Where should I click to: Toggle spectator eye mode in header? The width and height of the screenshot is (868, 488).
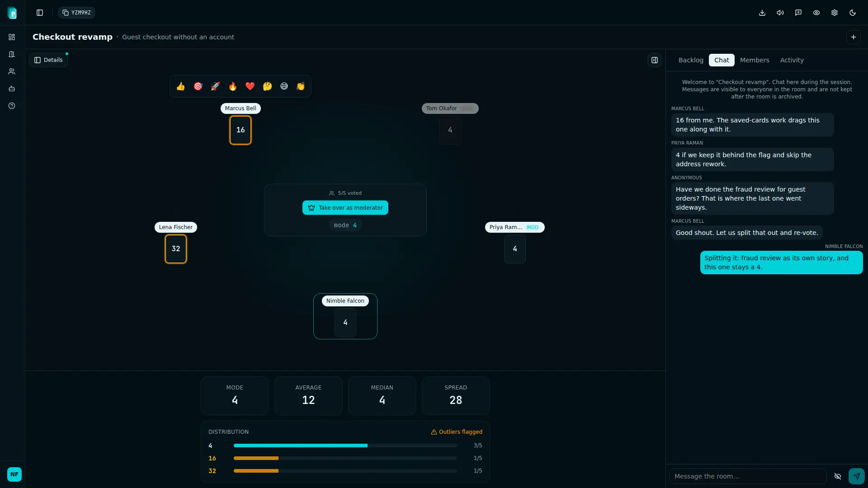[x=816, y=13]
